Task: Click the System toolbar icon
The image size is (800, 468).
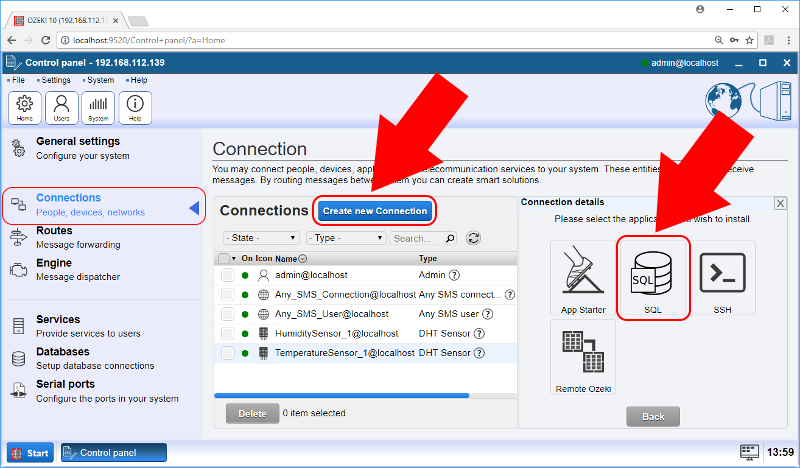Action: [98, 106]
